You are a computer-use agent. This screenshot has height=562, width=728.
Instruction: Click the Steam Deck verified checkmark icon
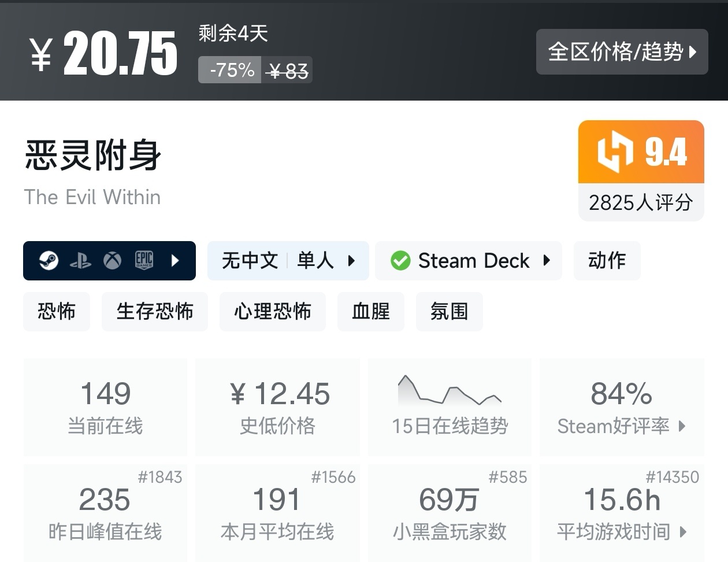point(401,261)
